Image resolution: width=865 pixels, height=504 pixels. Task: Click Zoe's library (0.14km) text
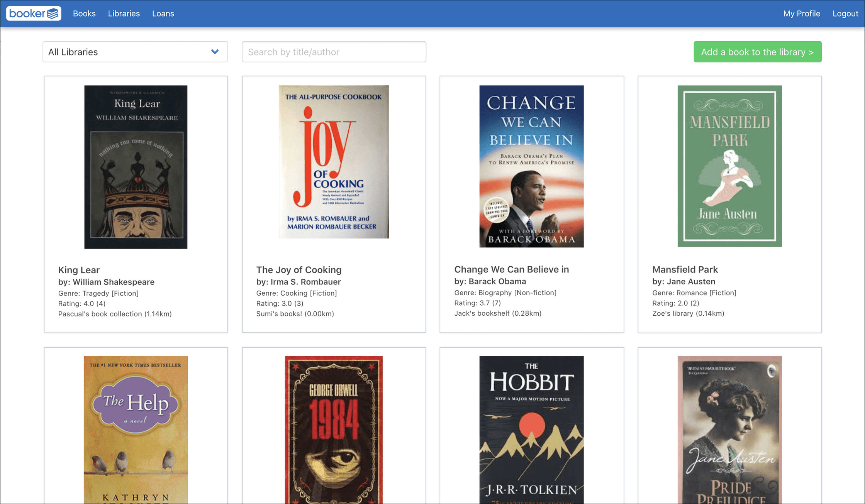click(x=689, y=314)
